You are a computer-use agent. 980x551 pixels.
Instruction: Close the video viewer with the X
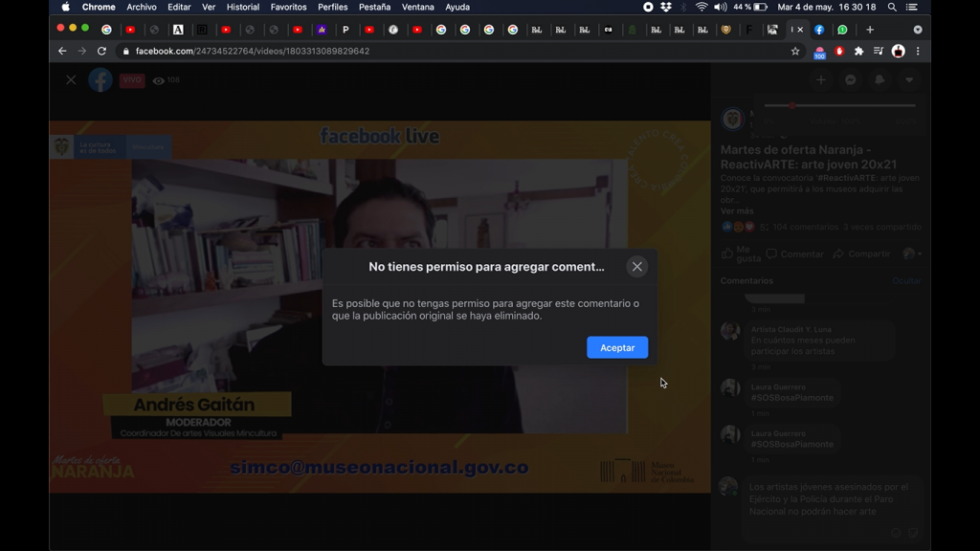pyautogui.click(x=71, y=80)
